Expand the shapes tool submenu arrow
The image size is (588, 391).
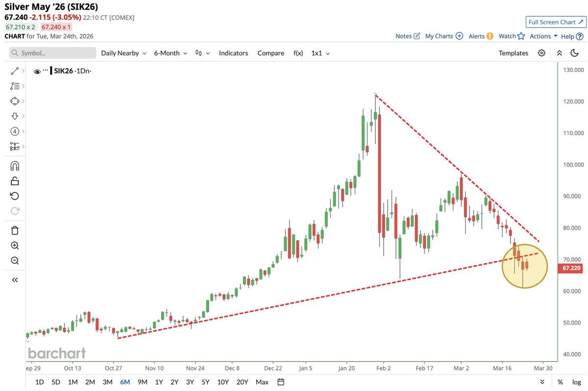point(23,101)
